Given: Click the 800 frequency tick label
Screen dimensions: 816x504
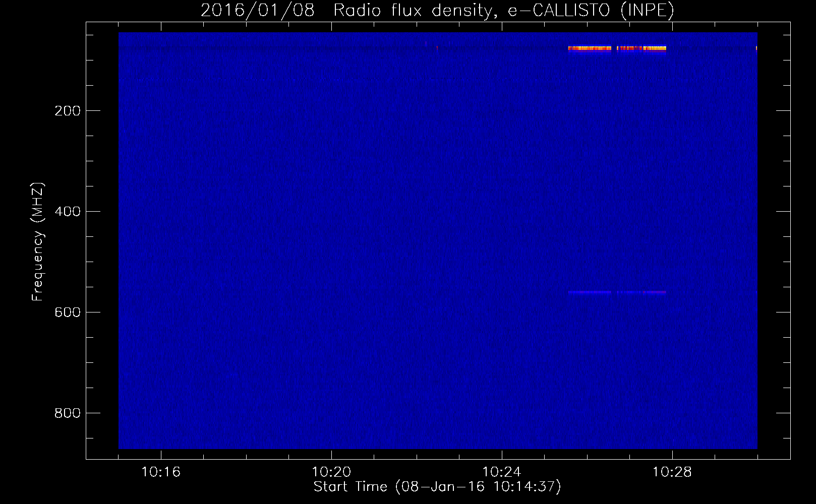Looking at the screenshot, I should point(68,413).
